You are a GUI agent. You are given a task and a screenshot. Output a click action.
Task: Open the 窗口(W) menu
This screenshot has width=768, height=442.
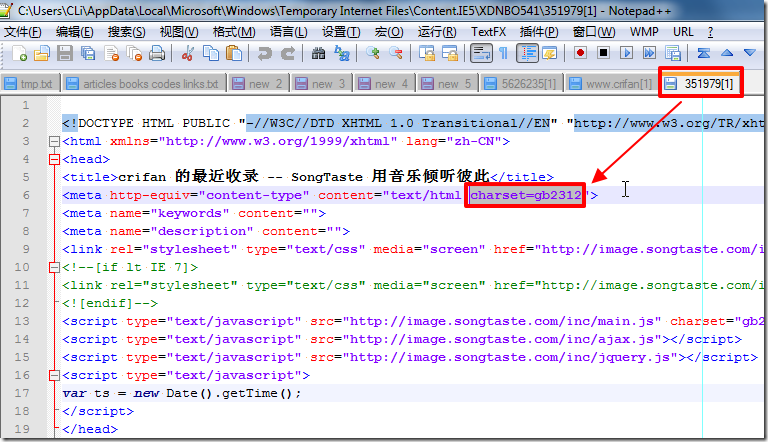pos(594,32)
